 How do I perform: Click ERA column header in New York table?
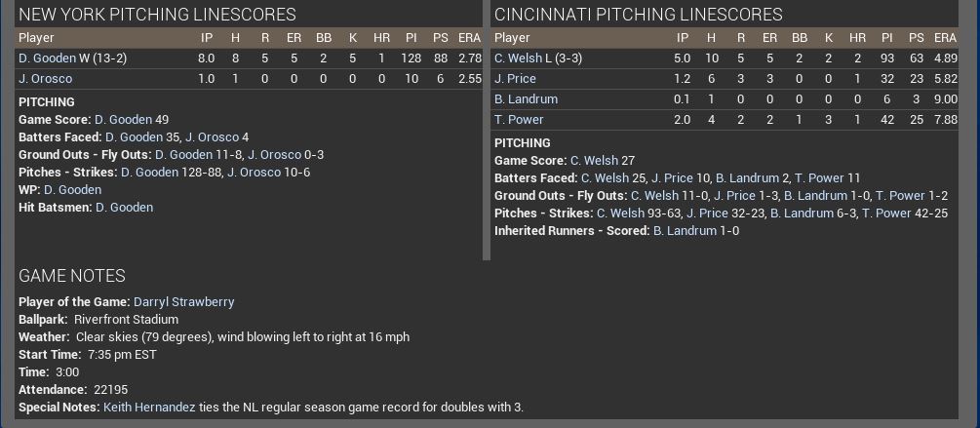tap(469, 38)
